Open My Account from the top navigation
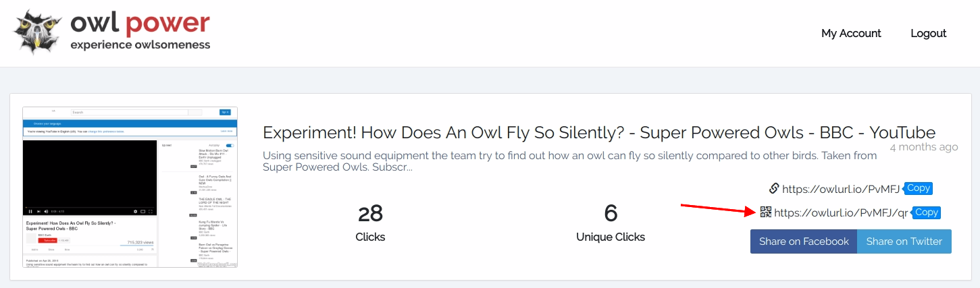980x288 pixels. pos(851,33)
